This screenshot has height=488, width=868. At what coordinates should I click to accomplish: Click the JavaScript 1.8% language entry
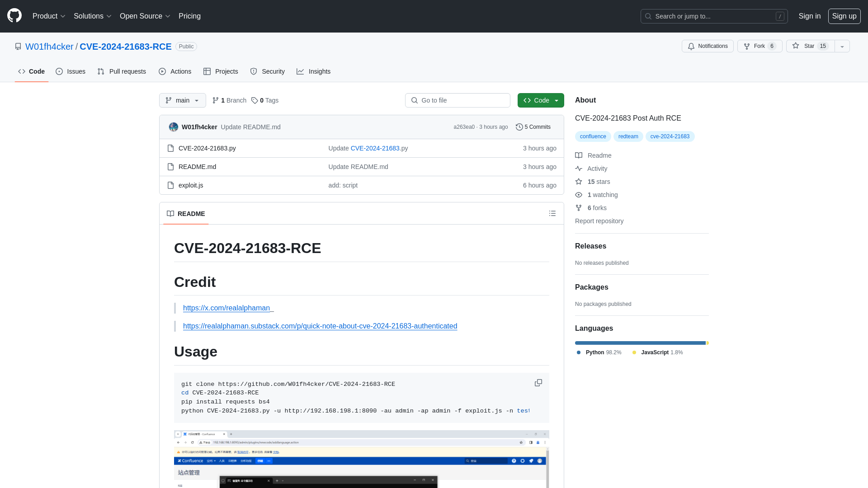[657, 352]
